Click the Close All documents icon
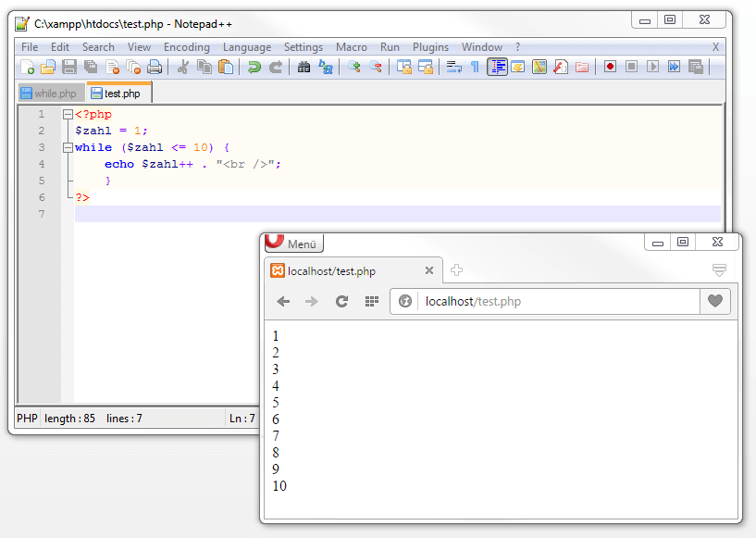 point(133,67)
